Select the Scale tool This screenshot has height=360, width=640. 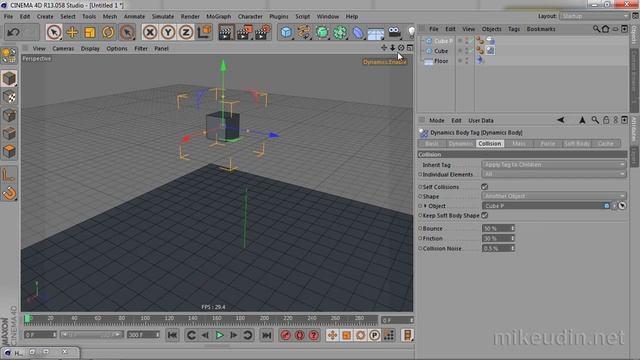pos(90,32)
